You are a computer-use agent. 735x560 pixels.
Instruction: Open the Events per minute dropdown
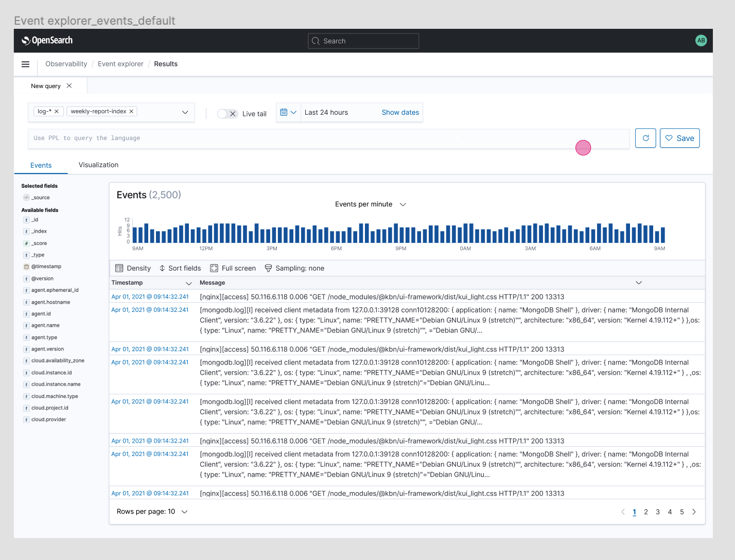pos(371,204)
